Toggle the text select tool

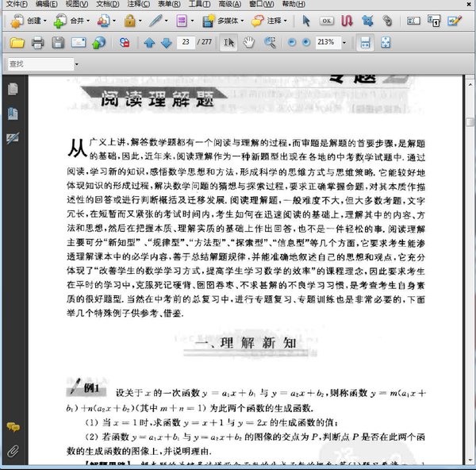click(228, 43)
